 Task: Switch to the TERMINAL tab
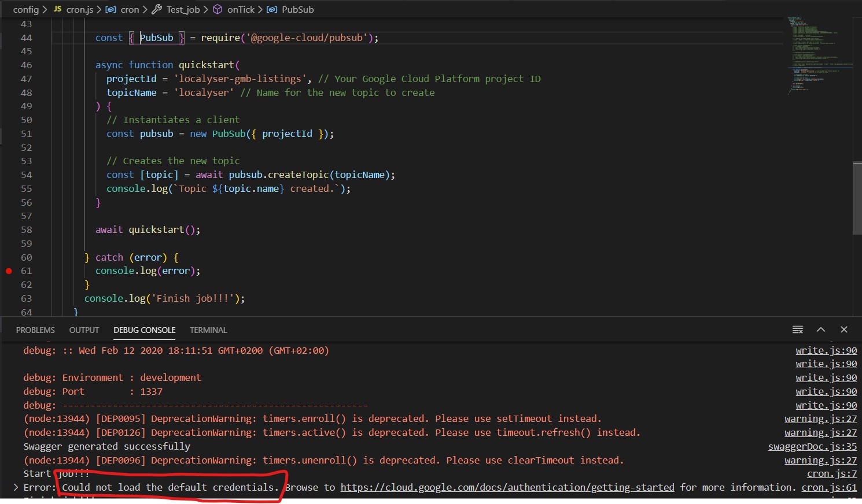208,330
